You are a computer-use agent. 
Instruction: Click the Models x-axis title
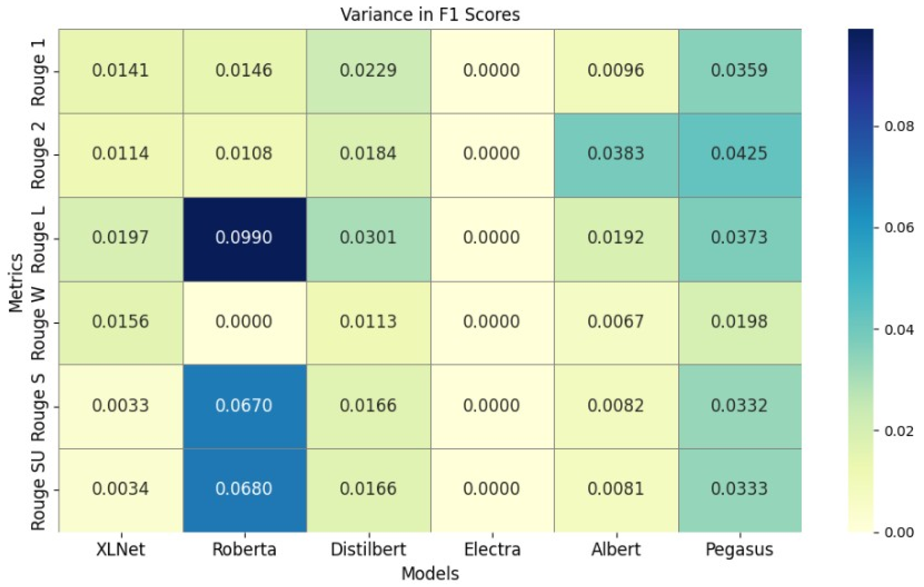pos(430,574)
